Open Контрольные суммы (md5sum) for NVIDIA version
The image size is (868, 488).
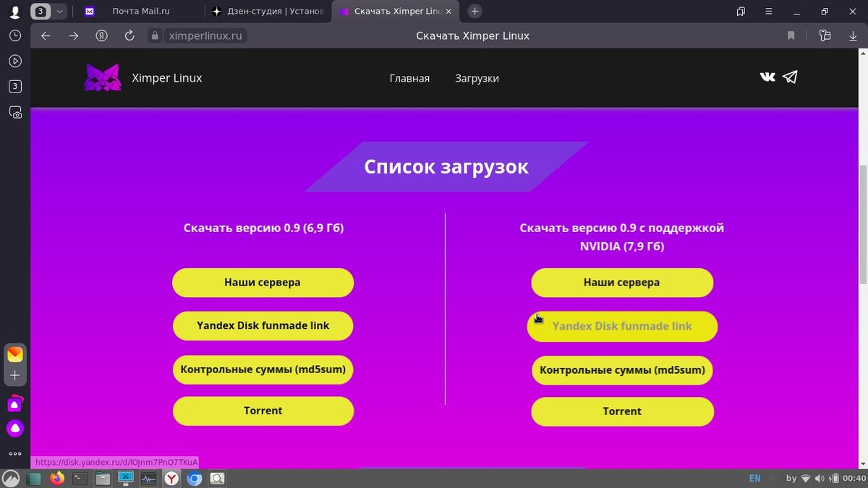point(622,370)
